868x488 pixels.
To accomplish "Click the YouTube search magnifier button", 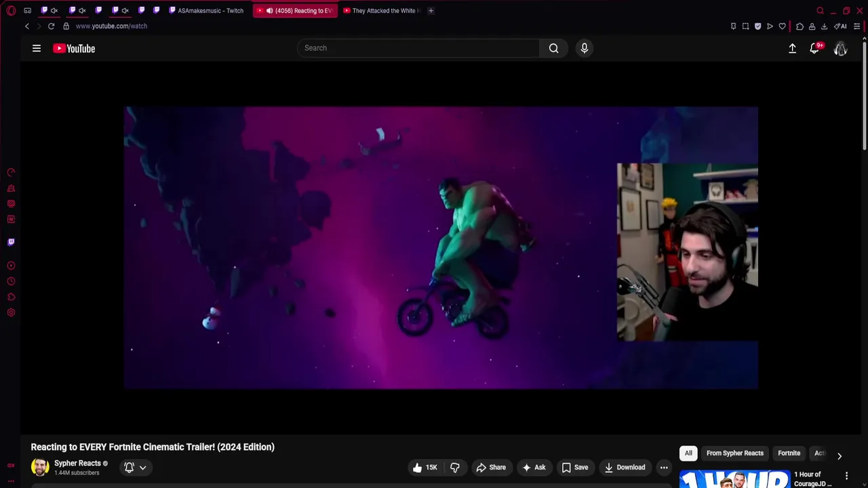I will (554, 48).
